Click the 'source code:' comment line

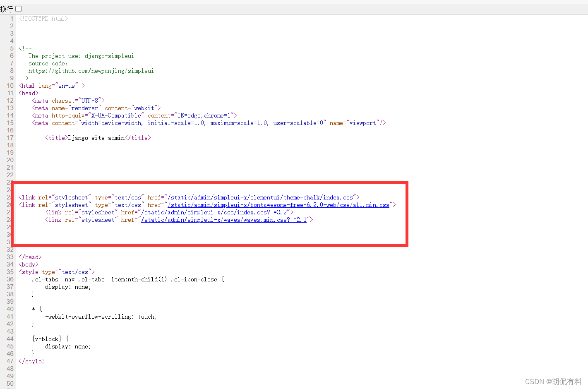(x=48, y=63)
